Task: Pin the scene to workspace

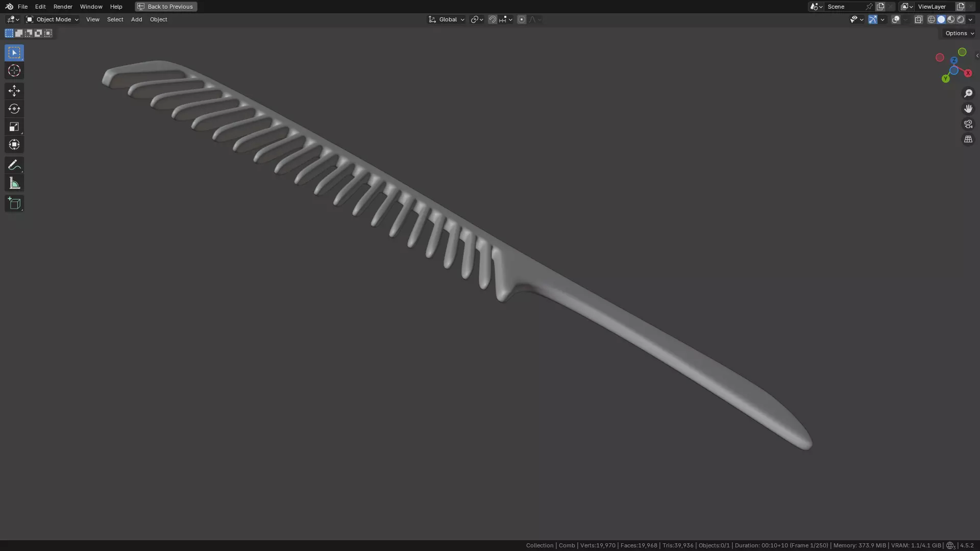Action: click(869, 7)
